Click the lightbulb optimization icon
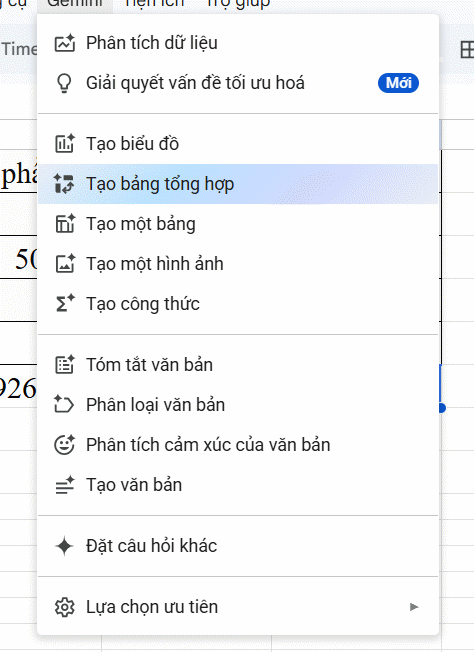The image size is (474, 652). (x=64, y=83)
